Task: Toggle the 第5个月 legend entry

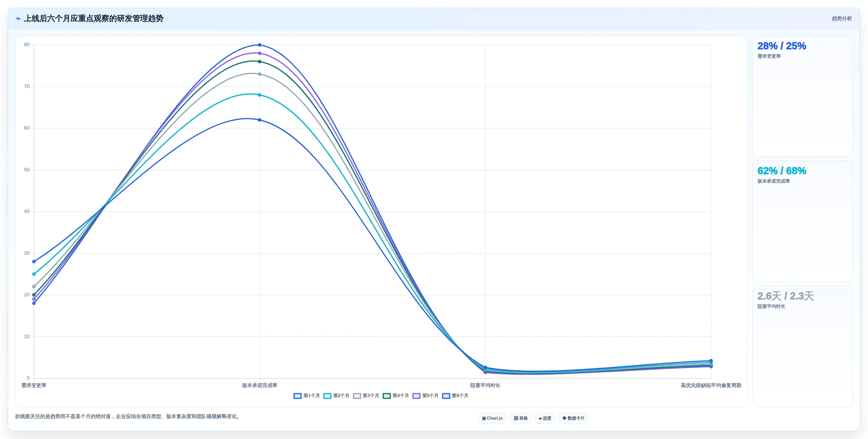Action: [x=425, y=396]
